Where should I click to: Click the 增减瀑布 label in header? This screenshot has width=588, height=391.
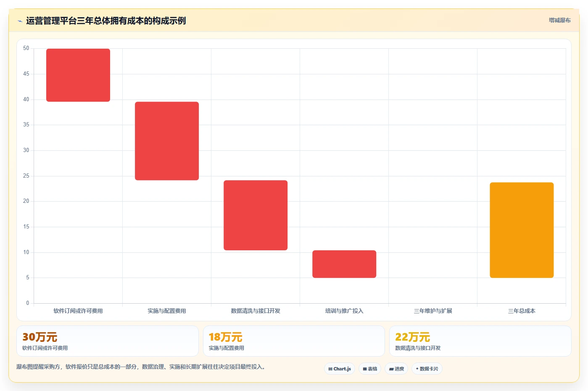pyautogui.click(x=559, y=20)
